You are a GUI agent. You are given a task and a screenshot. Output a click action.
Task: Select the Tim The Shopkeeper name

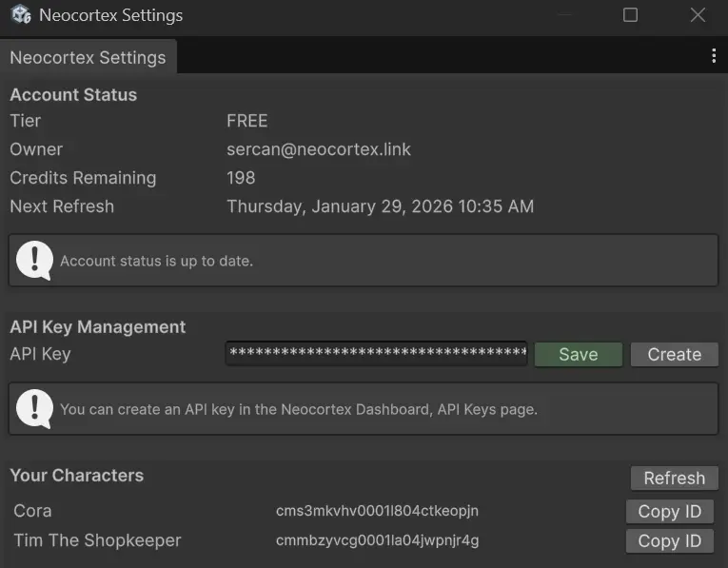97,540
